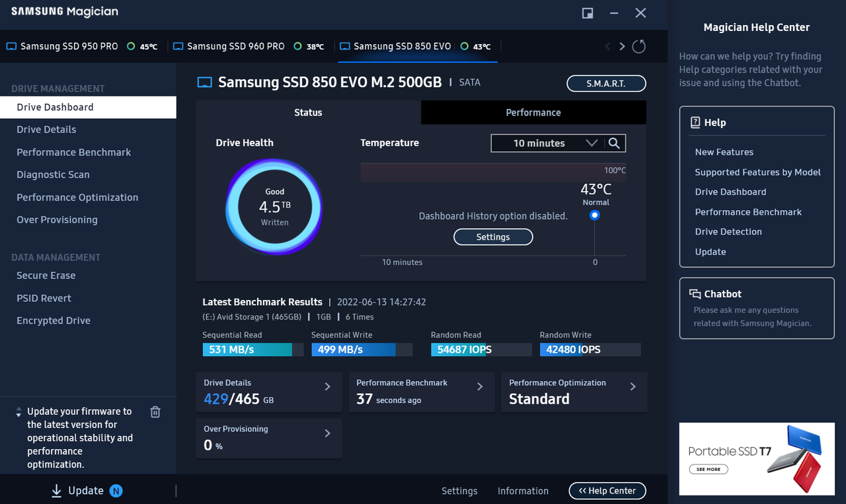The height and width of the screenshot is (504, 846).
Task: Expand the Performance Optimization card arrow
Action: tap(633, 386)
